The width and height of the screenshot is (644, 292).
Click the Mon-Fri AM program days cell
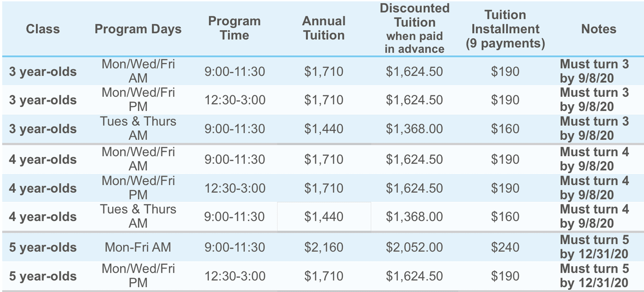pos(138,247)
